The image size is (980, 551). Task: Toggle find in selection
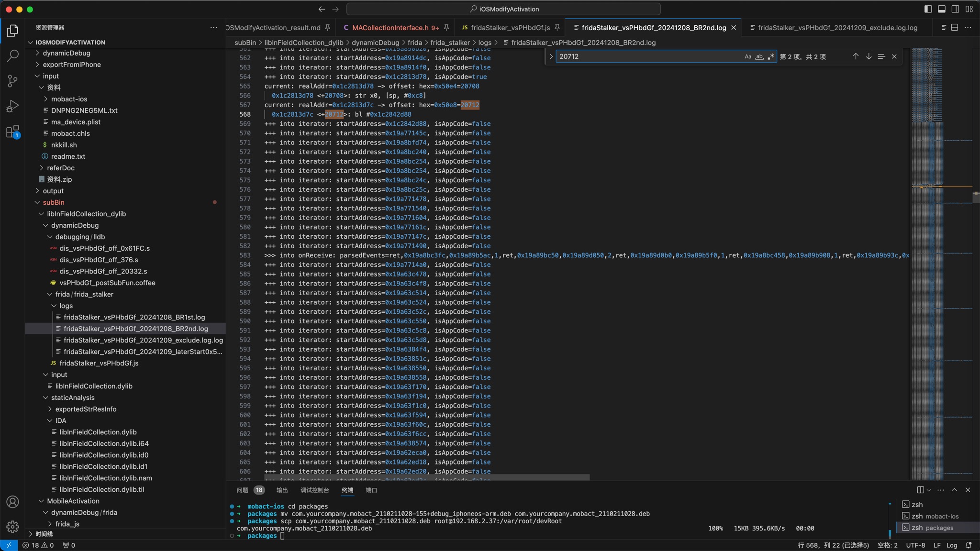pos(881,56)
